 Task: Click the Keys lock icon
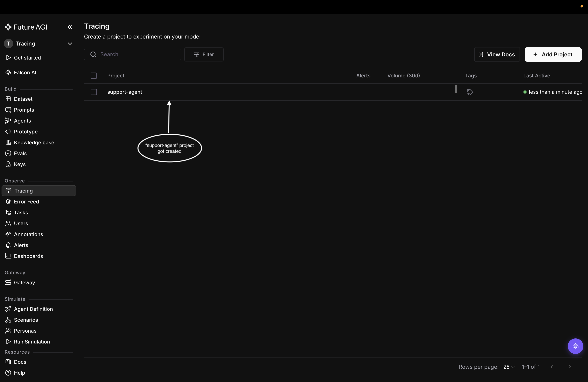8,164
